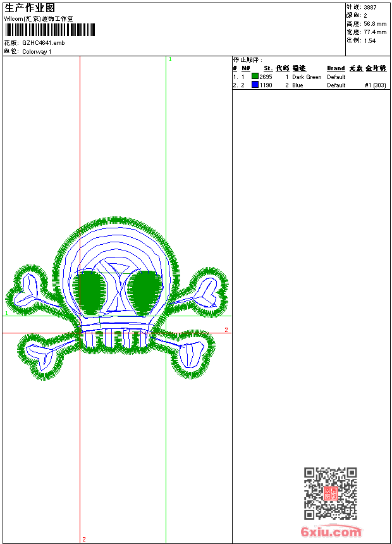Click the title '生产作业图'
Screen dimensions: 392x544
click(30, 8)
